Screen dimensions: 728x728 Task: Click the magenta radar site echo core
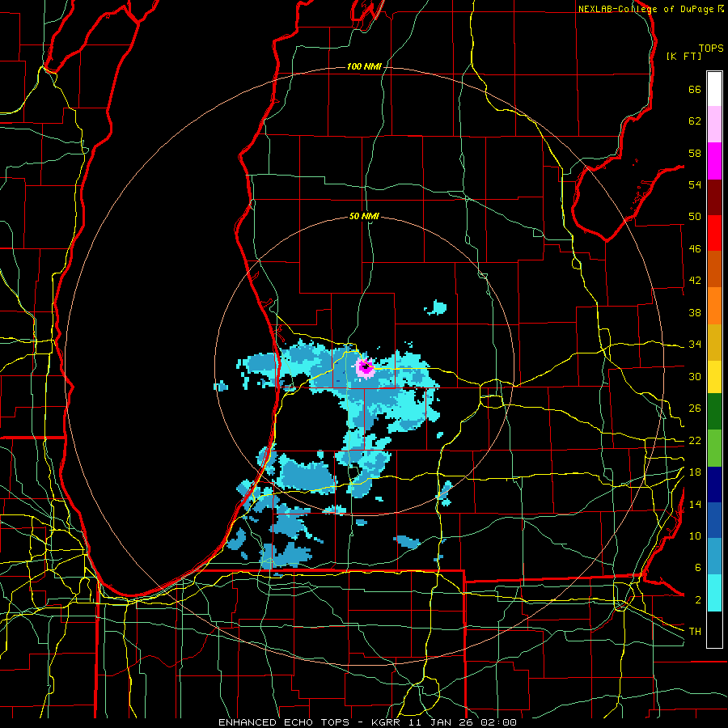point(366,367)
